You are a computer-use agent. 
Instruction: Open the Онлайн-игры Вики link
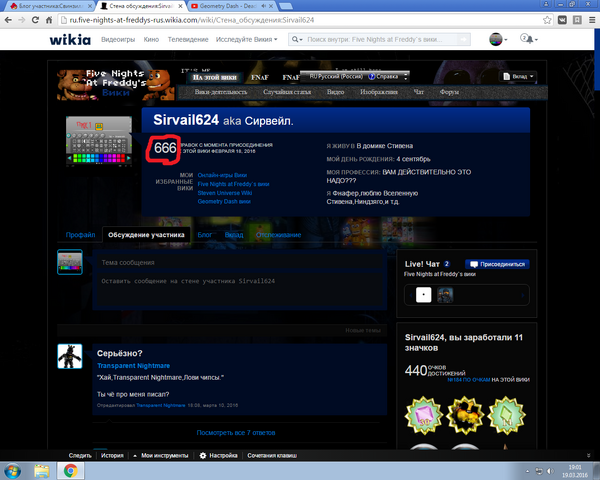(222, 175)
